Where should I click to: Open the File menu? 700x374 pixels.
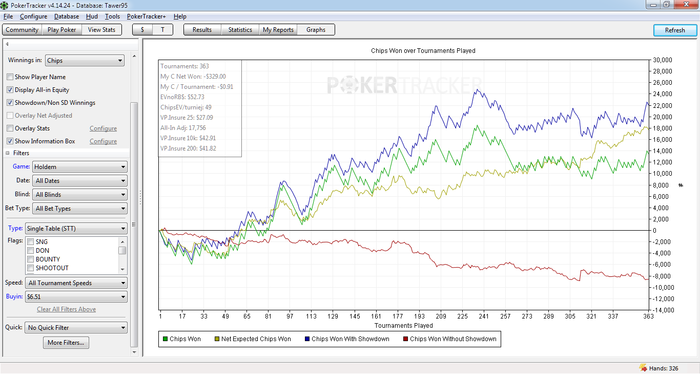(x=8, y=17)
